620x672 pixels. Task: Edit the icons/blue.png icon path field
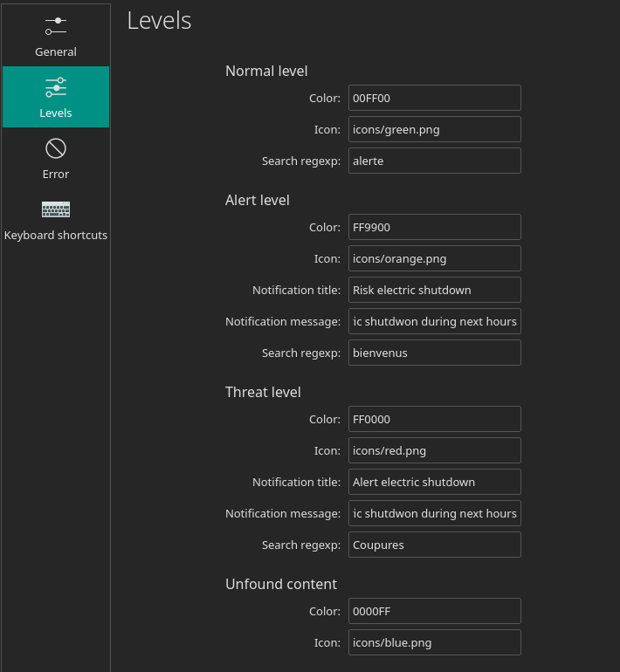click(x=435, y=642)
